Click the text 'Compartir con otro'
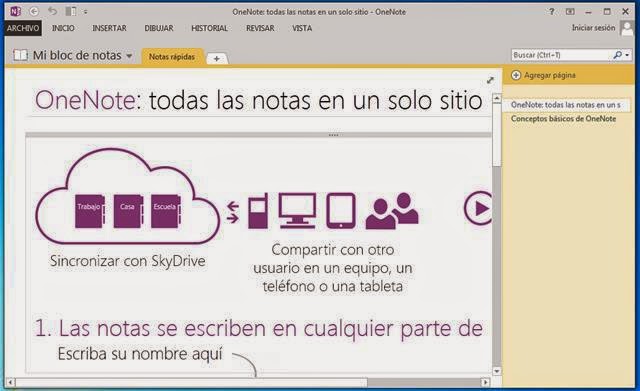 [x=333, y=250]
